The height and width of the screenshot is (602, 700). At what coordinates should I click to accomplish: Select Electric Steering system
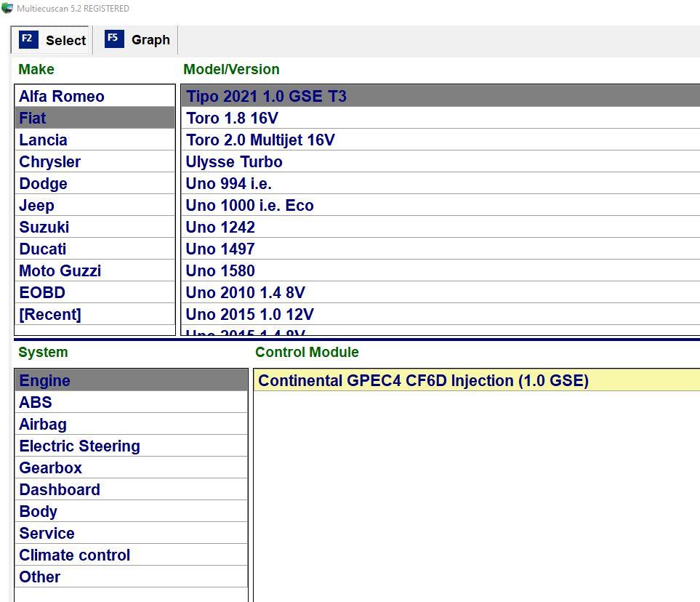tap(79, 446)
